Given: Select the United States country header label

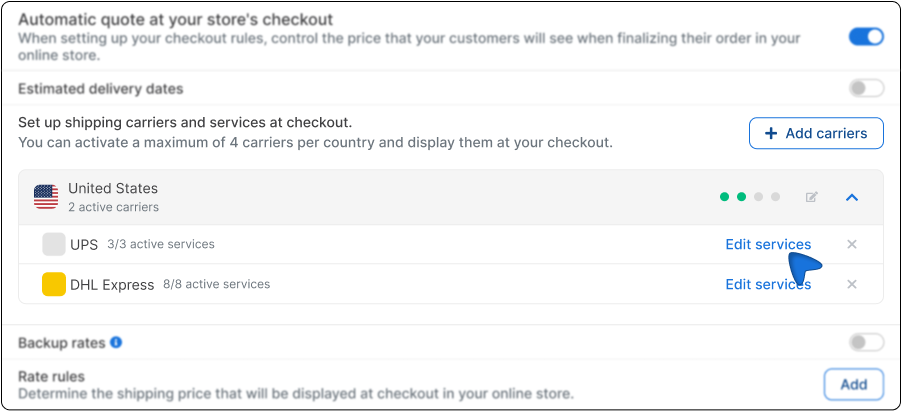Looking at the screenshot, I should click(x=113, y=188).
